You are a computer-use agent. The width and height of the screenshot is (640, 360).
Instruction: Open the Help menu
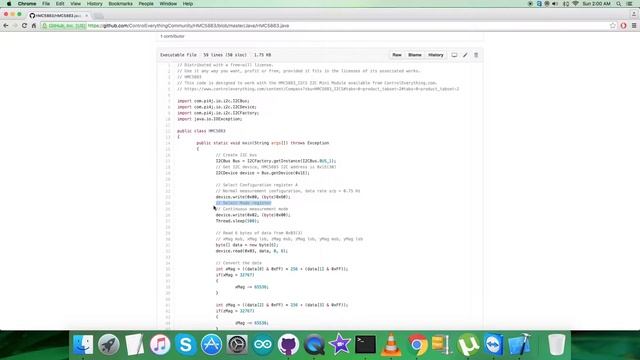point(188,4)
